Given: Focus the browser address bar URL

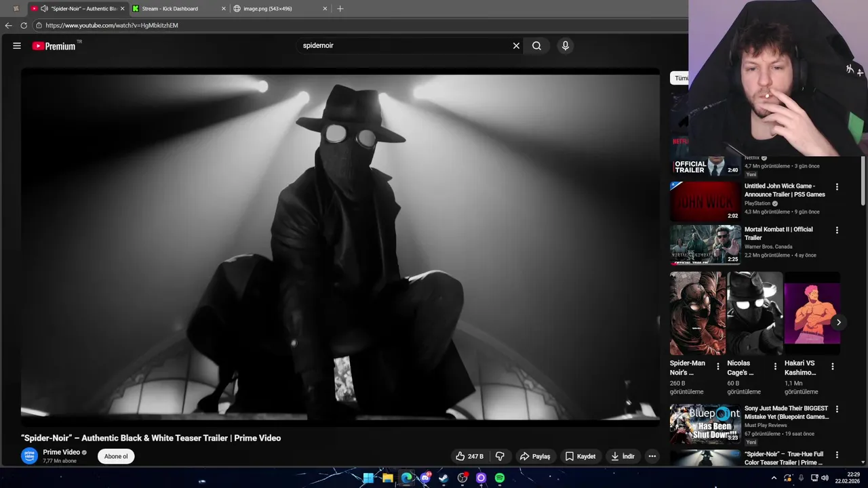Looking at the screenshot, I should pyautogui.click(x=112, y=25).
